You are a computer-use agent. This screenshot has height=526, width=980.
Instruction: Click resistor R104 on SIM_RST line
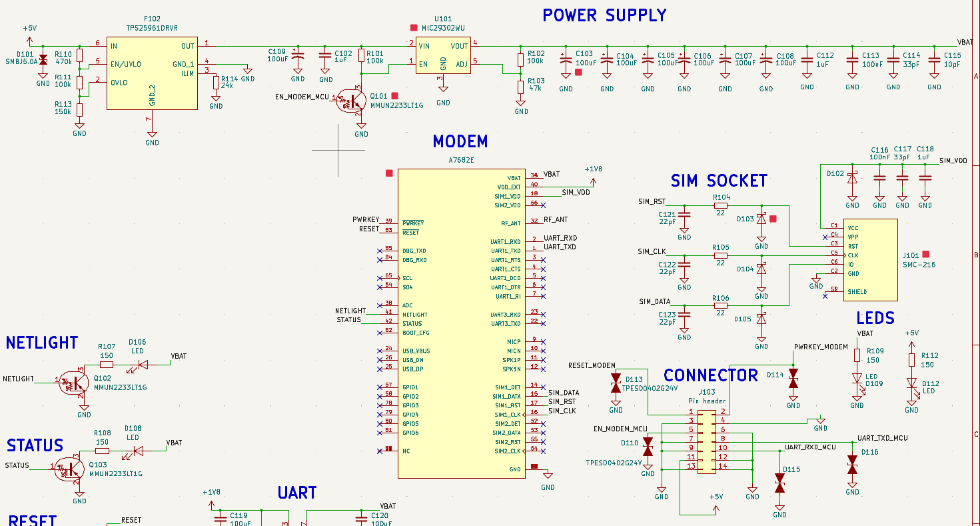720,205
